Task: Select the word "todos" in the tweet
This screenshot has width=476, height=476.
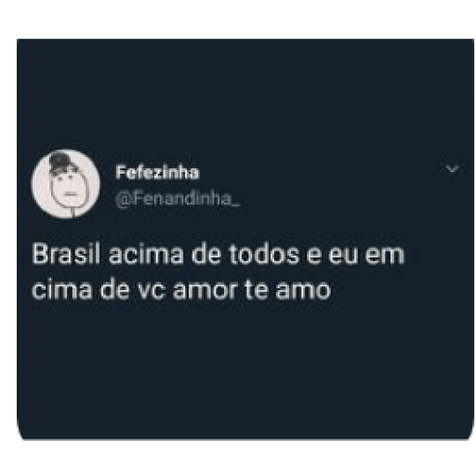Action: click(x=264, y=254)
